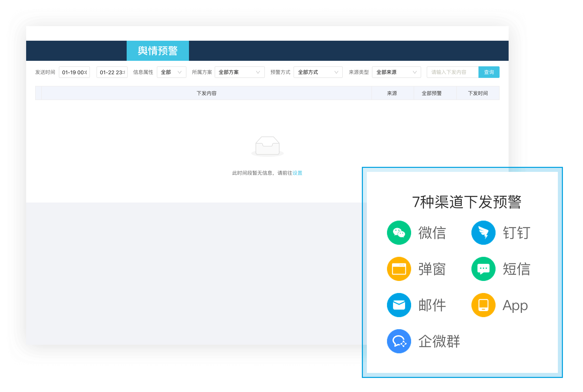Click the end time field 01-22
Image resolution: width=583 pixels, height=392 pixels.
pos(112,72)
